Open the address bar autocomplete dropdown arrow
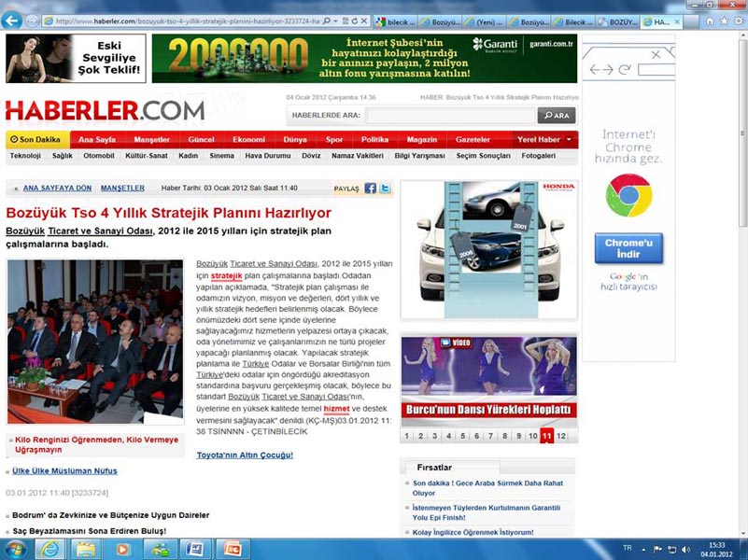The width and height of the screenshot is (748, 560). pyautogui.click(x=335, y=21)
